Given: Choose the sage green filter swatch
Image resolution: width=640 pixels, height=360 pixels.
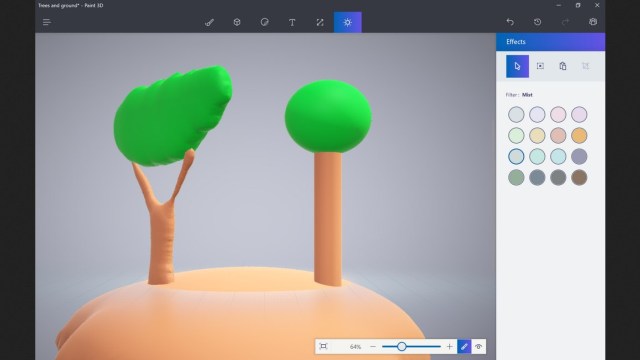Looking at the screenshot, I should click(516, 178).
